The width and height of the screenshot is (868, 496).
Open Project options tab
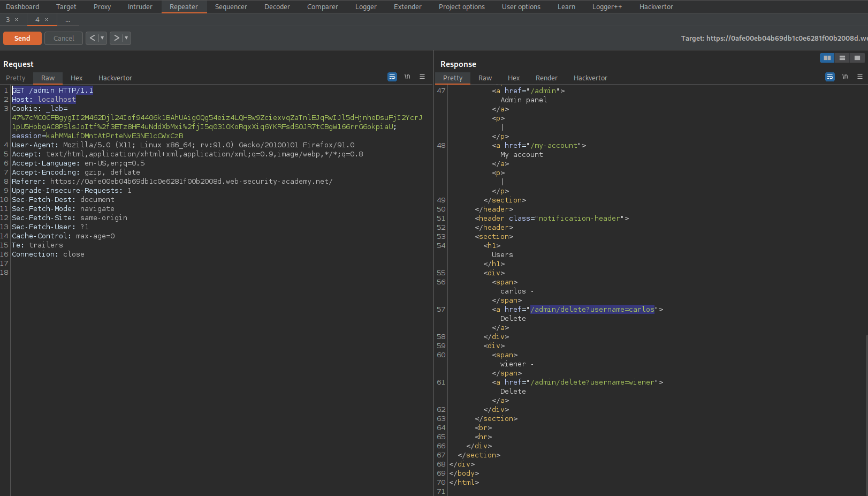[462, 7]
